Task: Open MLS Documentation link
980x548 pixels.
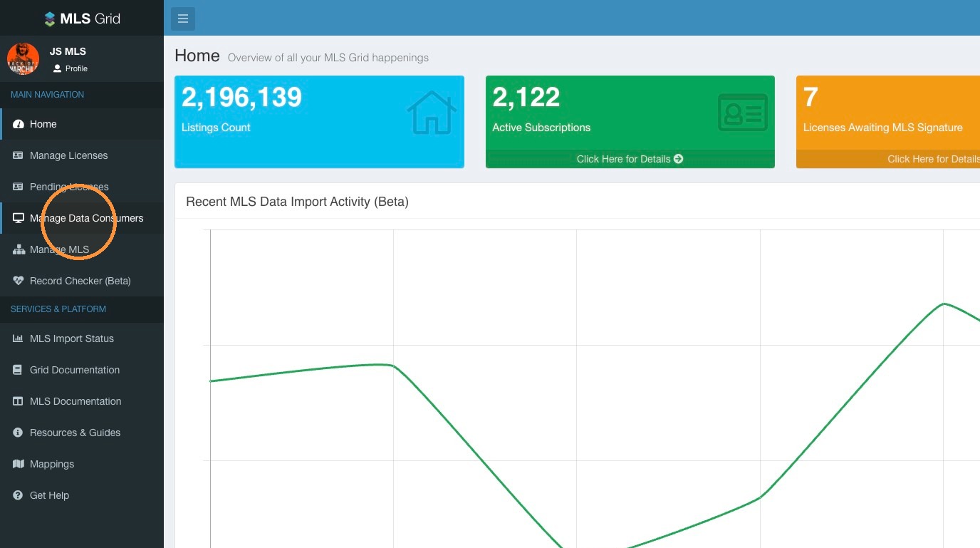Action: pyautogui.click(x=82, y=401)
